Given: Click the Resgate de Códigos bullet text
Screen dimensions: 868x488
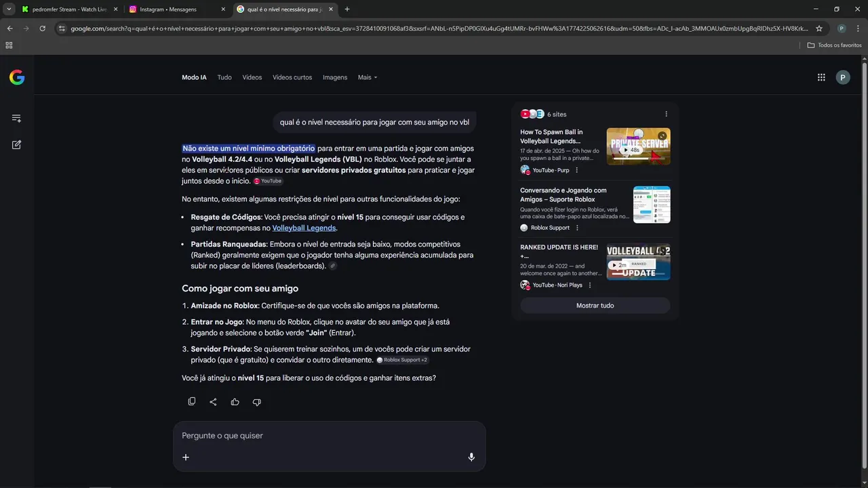Looking at the screenshot, I should (x=328, y=222).
